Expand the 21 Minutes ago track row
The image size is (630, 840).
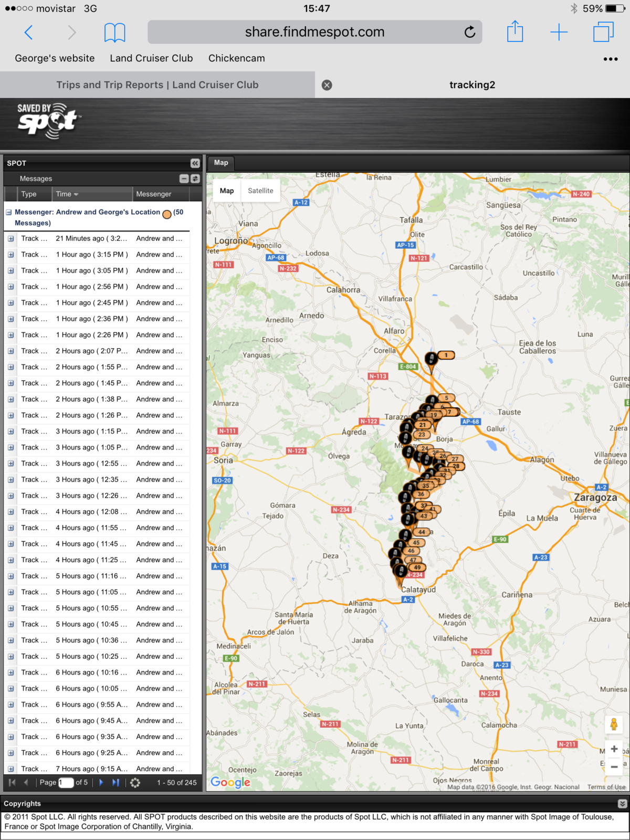[x=10, y=238]
